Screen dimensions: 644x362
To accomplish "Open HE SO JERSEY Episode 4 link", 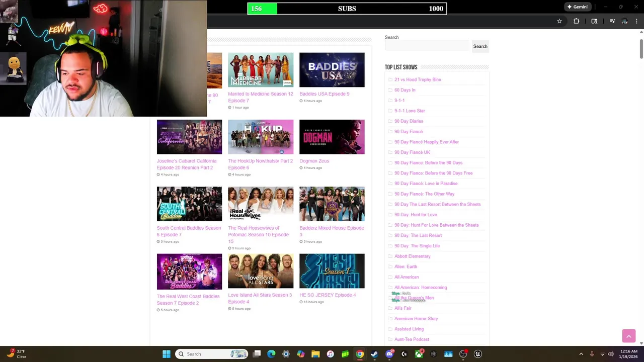I will point(328,295).
